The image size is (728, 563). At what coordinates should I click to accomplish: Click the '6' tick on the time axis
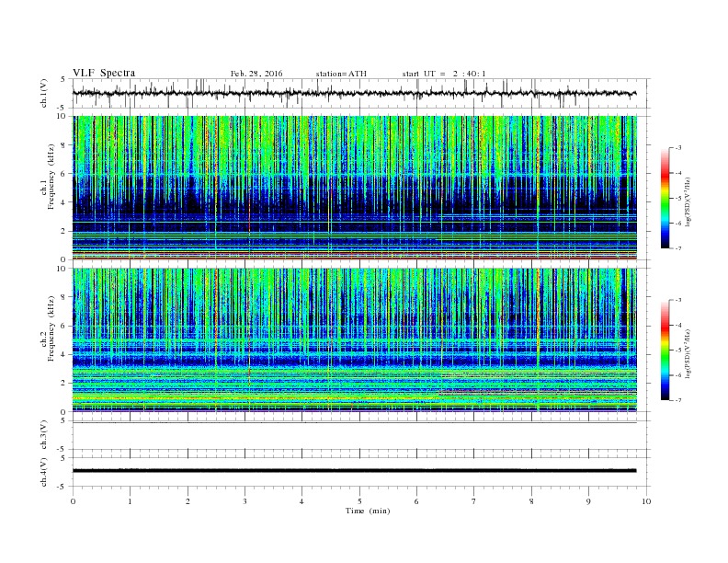pyautogui.click(x=416, y=501)
